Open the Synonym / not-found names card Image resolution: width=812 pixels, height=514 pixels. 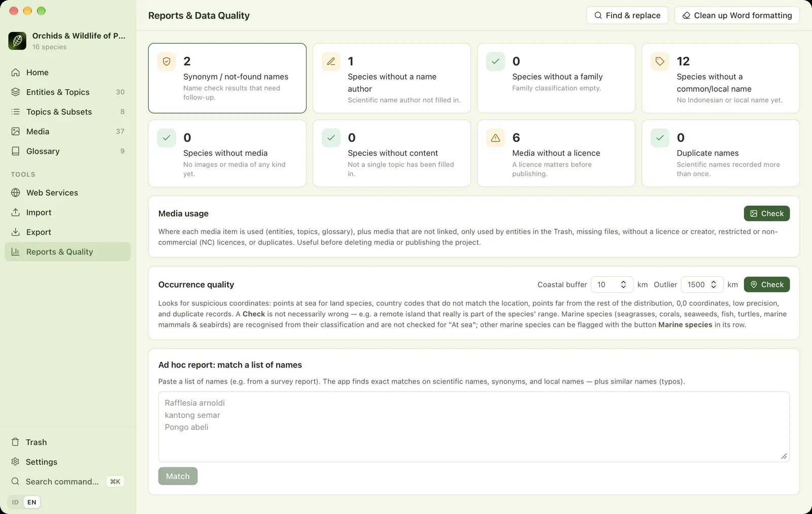pyautogui.click(x=227, y=78)
